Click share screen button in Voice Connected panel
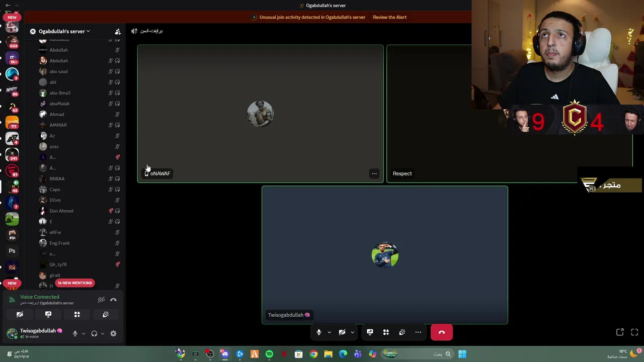The height and width of the screenshot is (362, 644). 48,314
